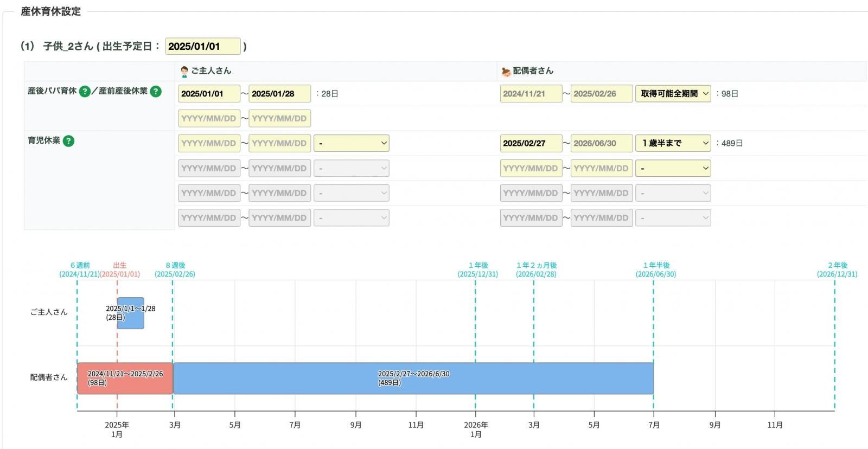
Task: Click help icon beside 産後パパ育休
Action: (85, 91)
